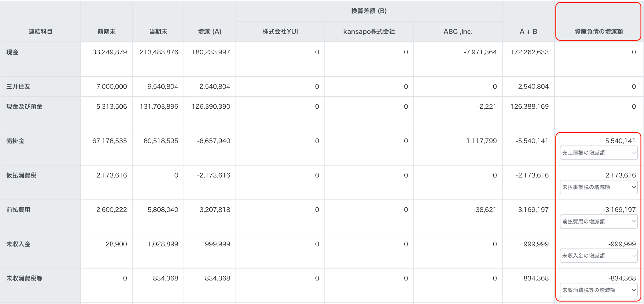Click the A + B column header

(528, 31)
